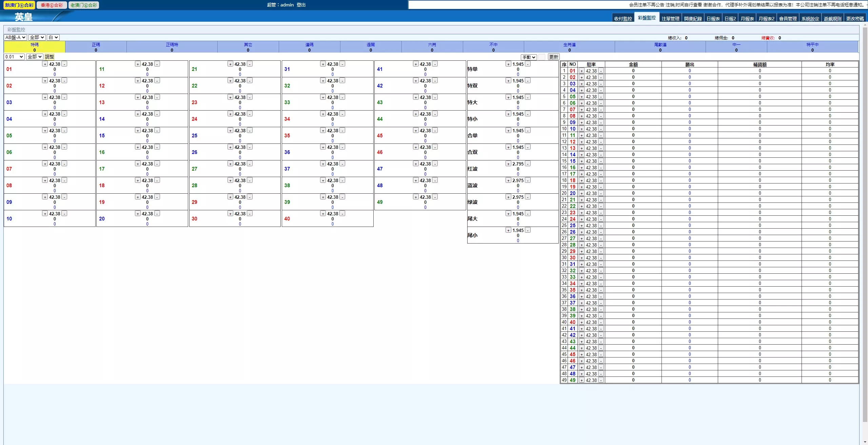
Task: Click plus button for 特单 odds
Action: click(x=508, y=64)
